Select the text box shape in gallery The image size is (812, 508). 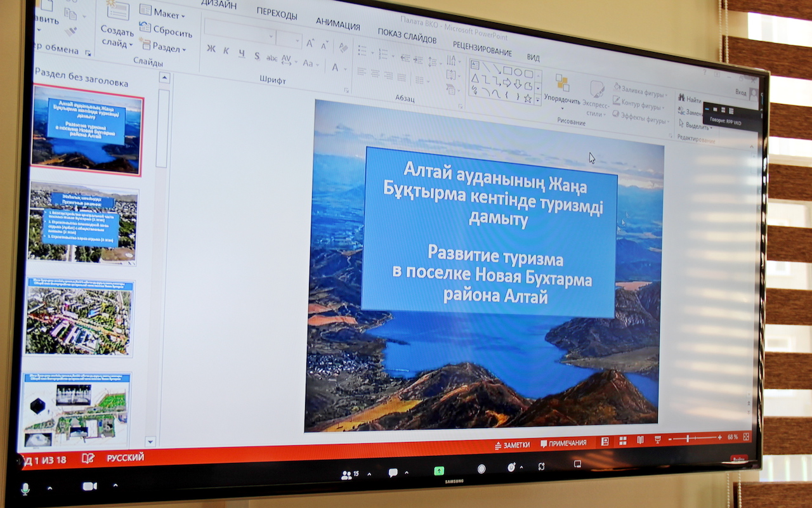(x=475, y=64)
